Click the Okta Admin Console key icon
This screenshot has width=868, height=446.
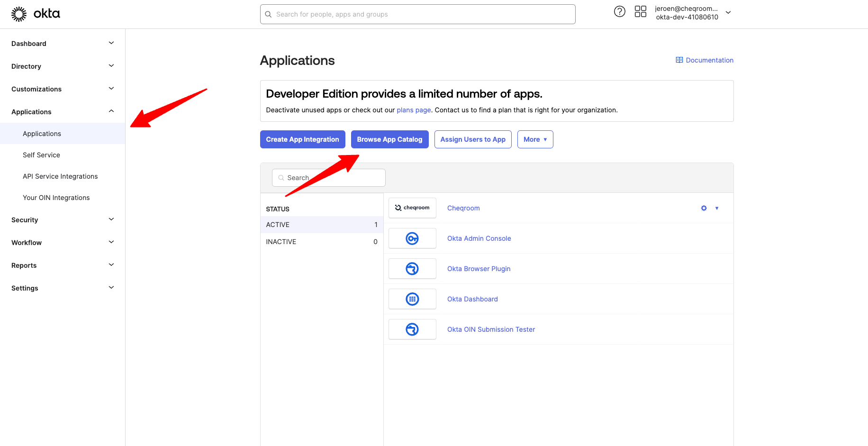[412, 238]
